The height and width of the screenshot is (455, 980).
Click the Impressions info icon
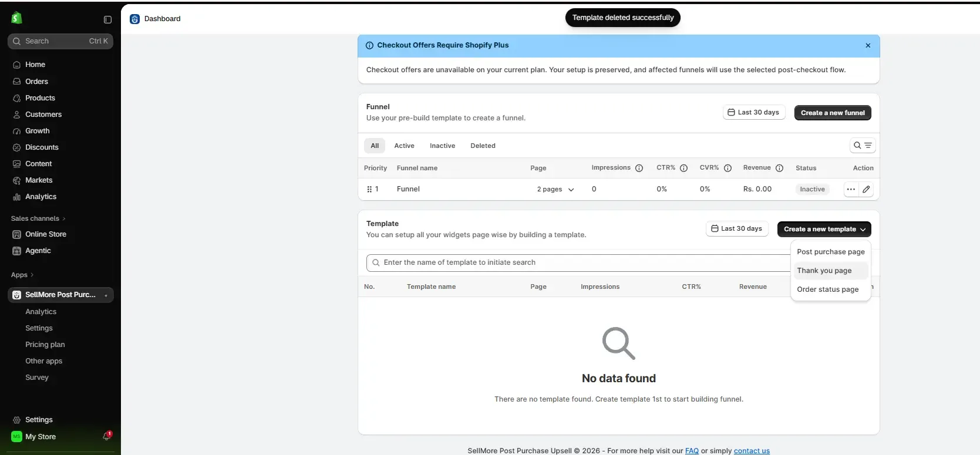point(639,168)
